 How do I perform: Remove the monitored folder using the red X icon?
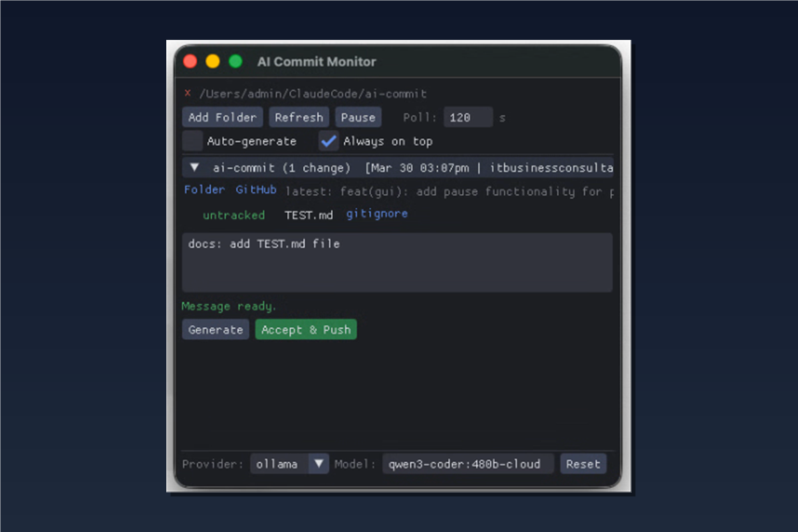(x=187, y=93)
